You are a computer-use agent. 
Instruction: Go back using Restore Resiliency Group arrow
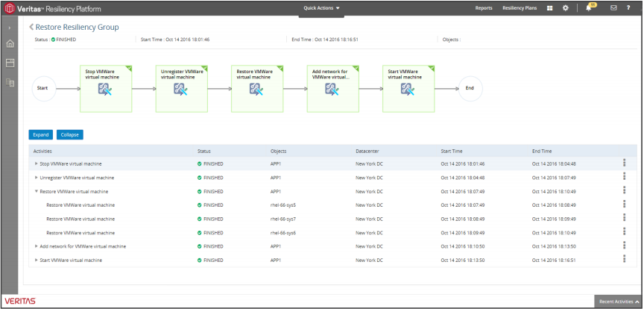31,28
